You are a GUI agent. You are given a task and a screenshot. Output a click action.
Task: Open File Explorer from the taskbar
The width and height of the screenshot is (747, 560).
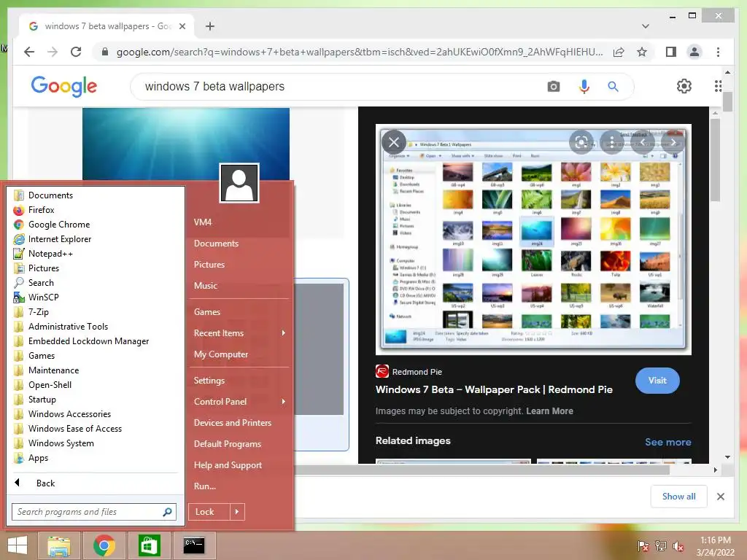pos(58,545)
